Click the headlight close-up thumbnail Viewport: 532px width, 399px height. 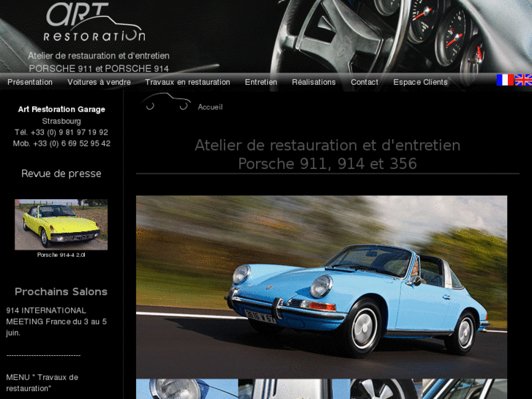point(187,389)
